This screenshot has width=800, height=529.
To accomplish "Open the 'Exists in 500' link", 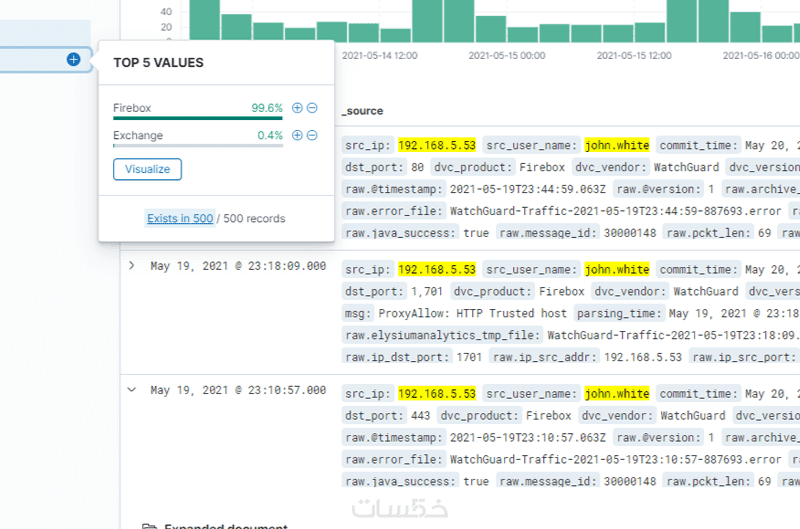I will (x=180, y=218).
